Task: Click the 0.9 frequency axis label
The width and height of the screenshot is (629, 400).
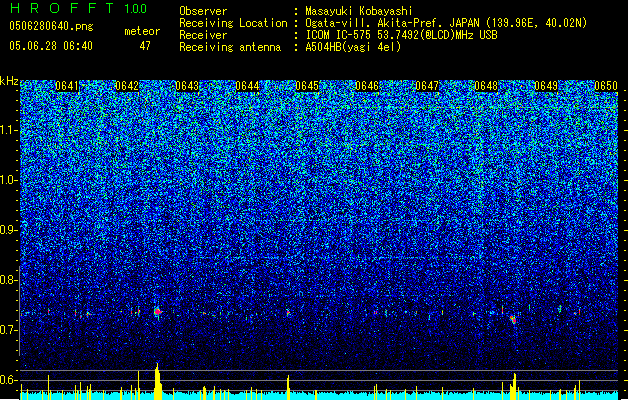Action: tap(9, 230)
